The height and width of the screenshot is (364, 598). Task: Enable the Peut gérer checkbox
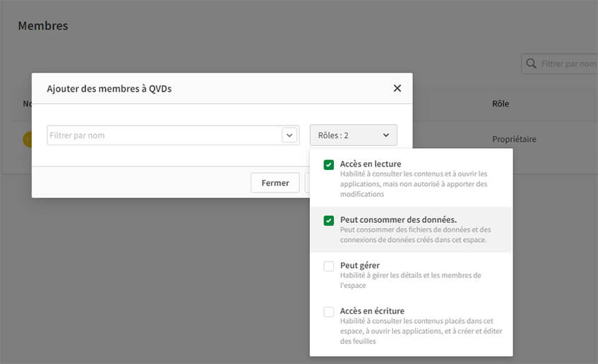point(329,266)
